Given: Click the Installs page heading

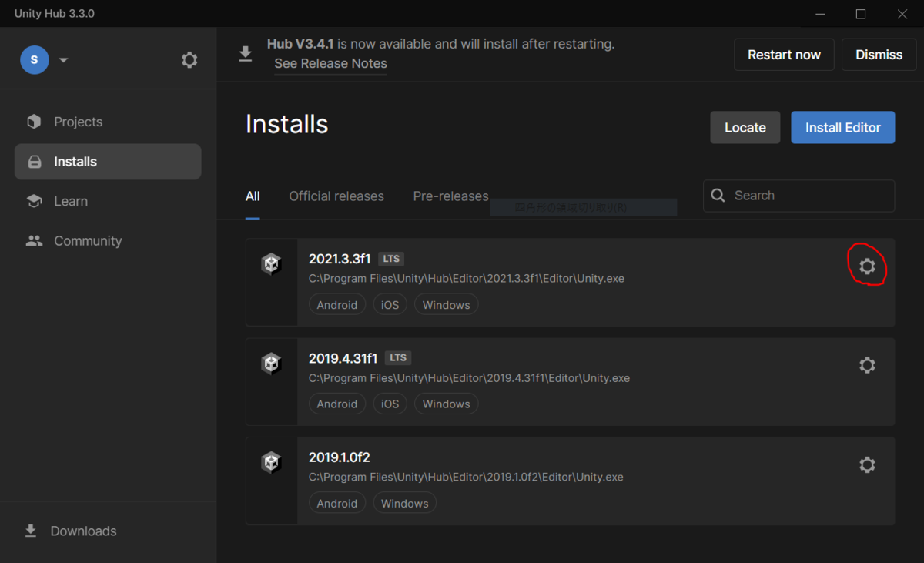Looking at the screenshot, I should (x=287, y=124).
